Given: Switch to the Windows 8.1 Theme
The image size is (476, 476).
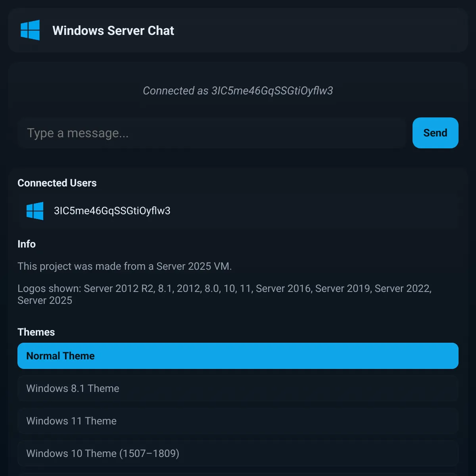Looking at the screenshot, I should point(238,388).
